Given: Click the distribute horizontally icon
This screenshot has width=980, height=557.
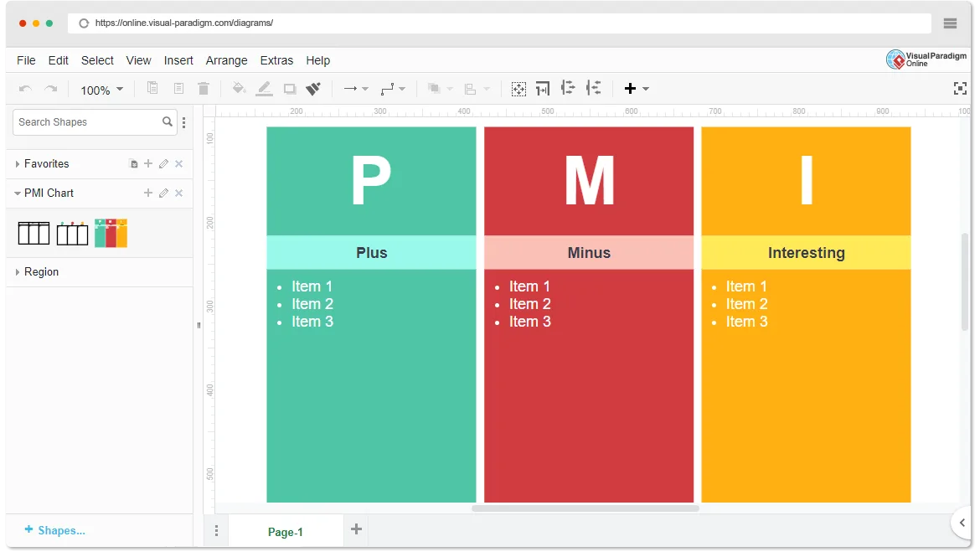Looking at the screenshot, I should [x=568, y=88].
